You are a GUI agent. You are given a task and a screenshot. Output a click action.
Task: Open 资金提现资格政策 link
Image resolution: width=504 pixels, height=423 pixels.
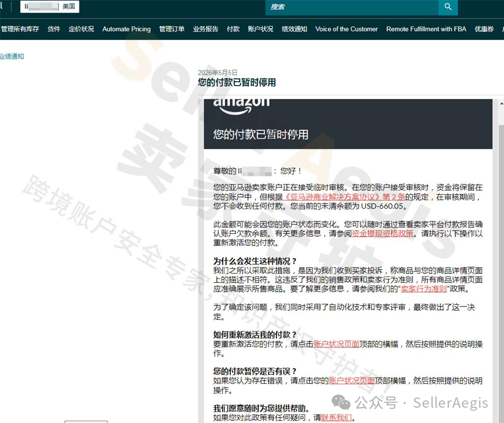pyautogui.click(x=382, y=233)
